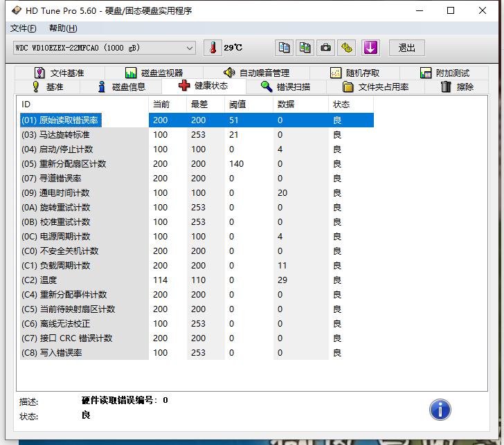Select row (04) 启动/停止计数
504x445 pixels.
click(x=197, y=149)
